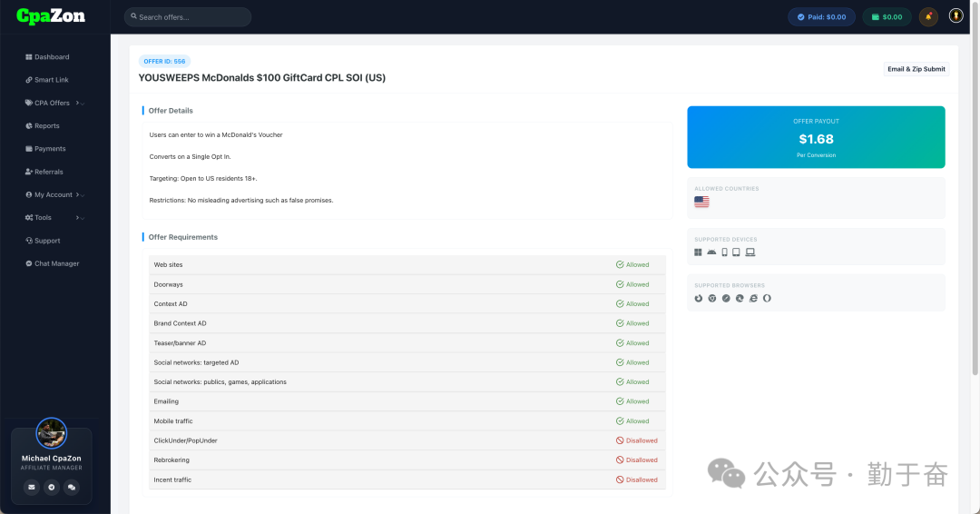Open manager chat via speech bubbles icon
Viewport: 980px width, 514px height.
(72, 487)
